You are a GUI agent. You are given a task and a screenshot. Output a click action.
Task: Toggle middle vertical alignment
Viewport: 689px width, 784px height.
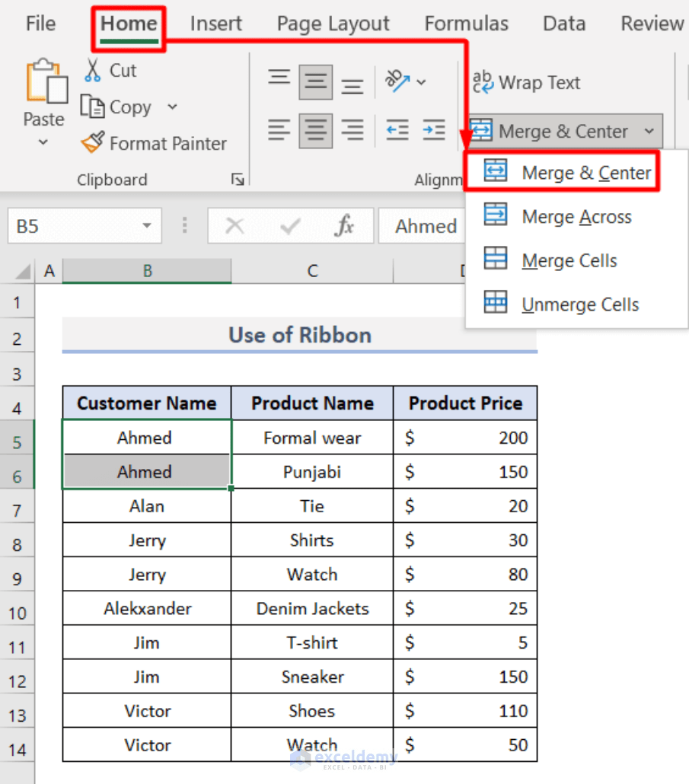(315, 79)
